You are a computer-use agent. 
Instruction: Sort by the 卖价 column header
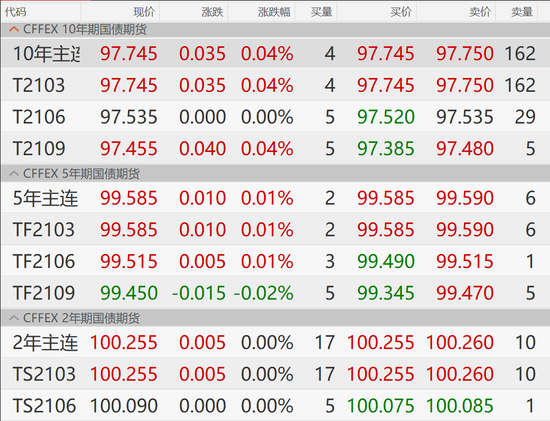point(480,12)
